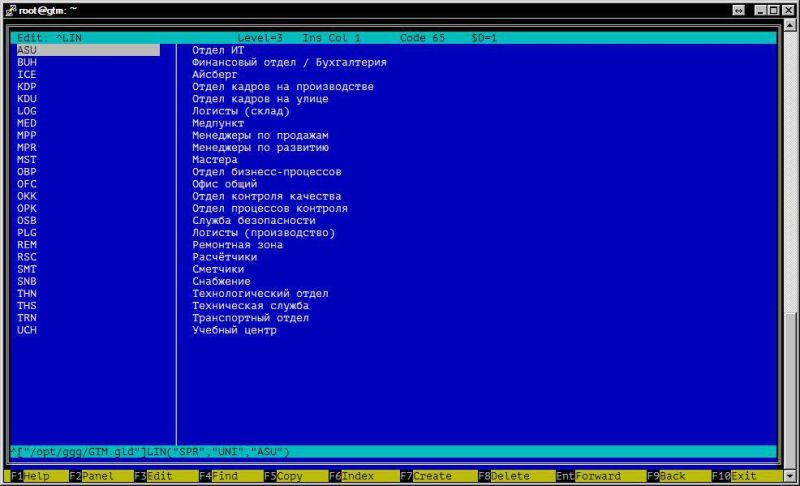
Task: Select the KDP code row
Action: tap(27, 87)
